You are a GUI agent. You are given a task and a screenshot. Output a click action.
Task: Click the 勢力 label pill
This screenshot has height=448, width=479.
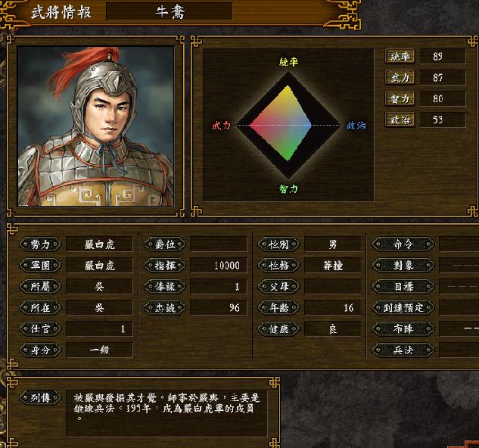(x=40, y=244)
